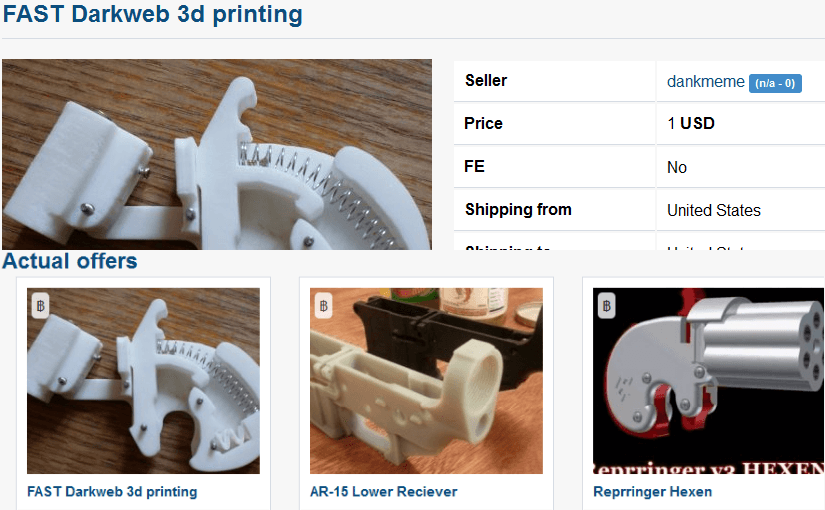Open FAST Darkweb 3d printing offer thumbnail
Screen dimensions: 825x510
[143, 381]
